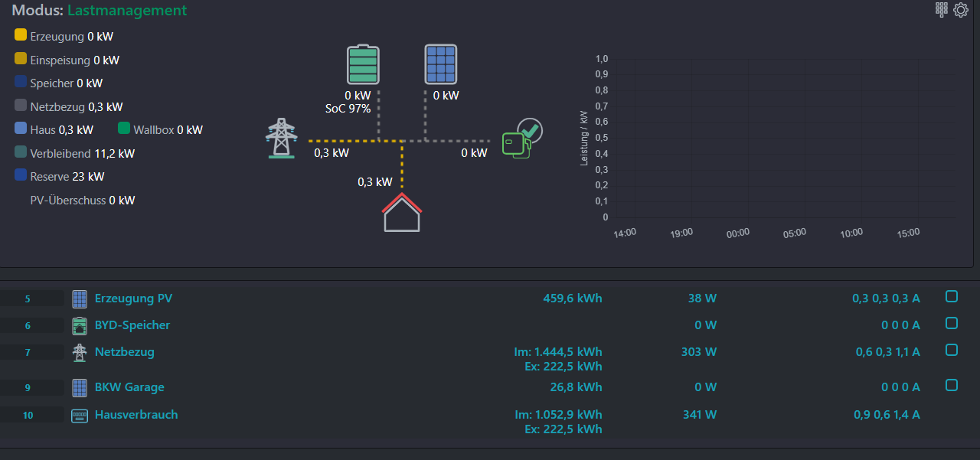Click the 459,6 kWh energy value
Image resolution: width=980 pixels, height=460 pixels.
point(572,299)
